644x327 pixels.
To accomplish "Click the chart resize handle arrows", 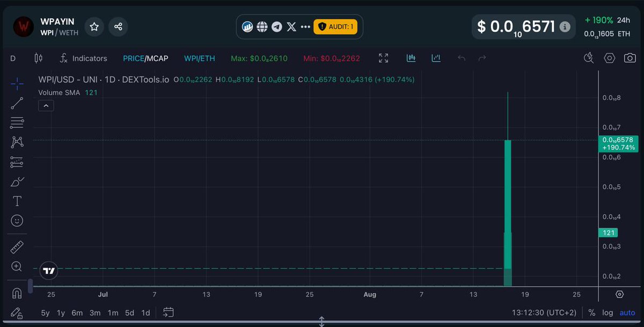I will (322, 322).
